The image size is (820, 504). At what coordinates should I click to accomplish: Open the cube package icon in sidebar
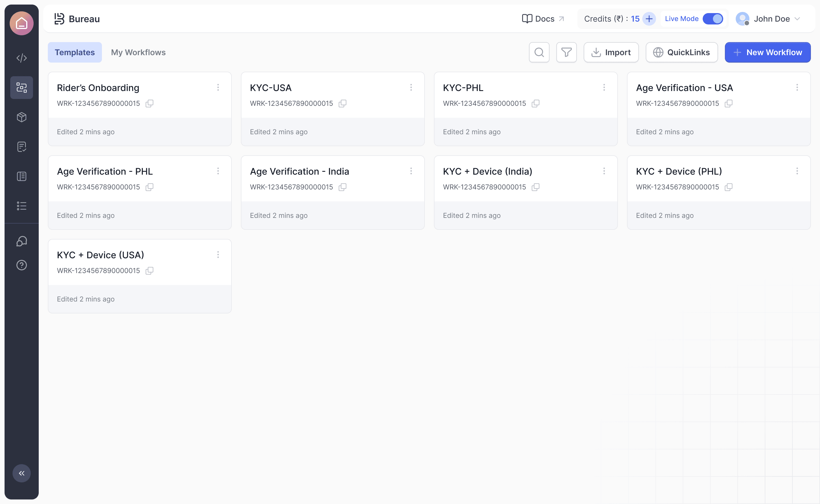pyautogui.click(x=21, y=117)
